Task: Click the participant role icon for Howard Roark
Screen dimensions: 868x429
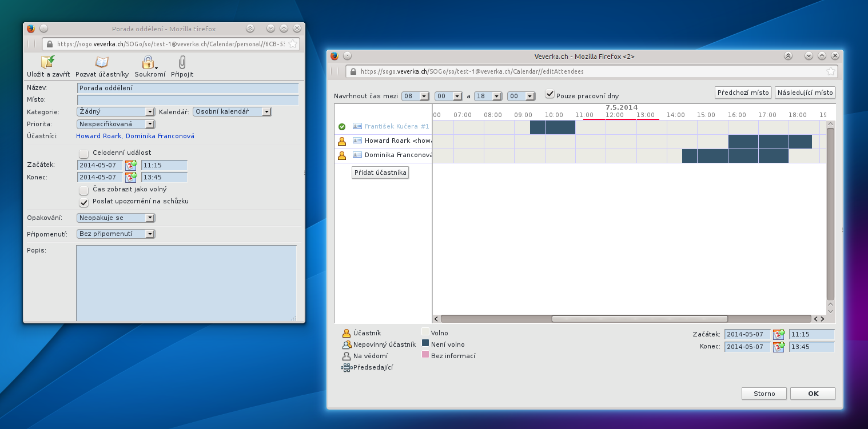Action: point(342,141)
